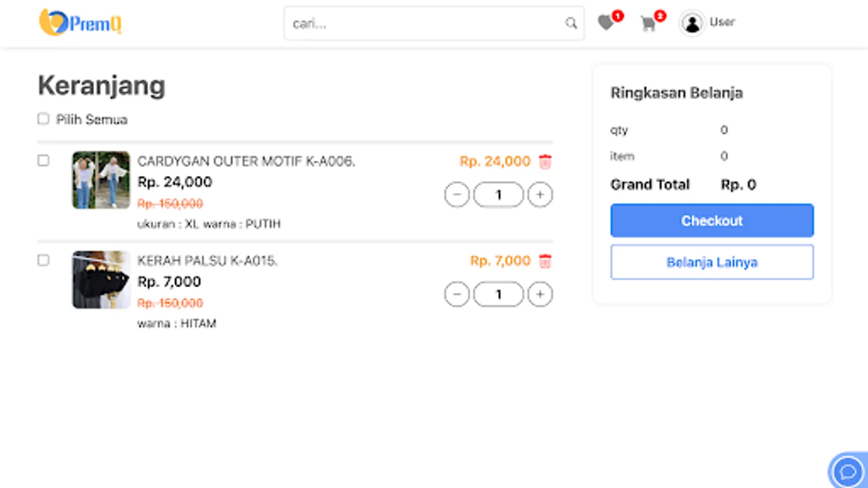The width and height of the screenshot is (868, 488).
Task: Click the Checkout button
Action: point(712,221)
